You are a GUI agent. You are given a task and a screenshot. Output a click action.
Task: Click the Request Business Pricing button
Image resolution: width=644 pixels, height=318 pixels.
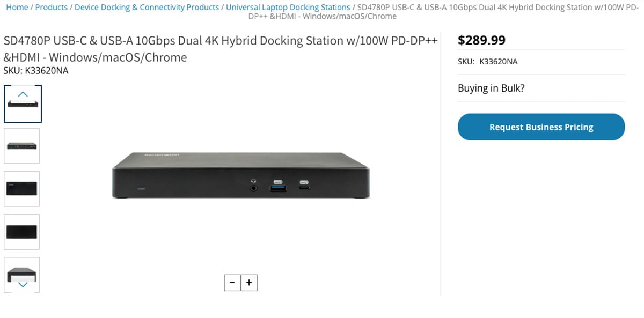pyautogui.click(x=541, y=127)
